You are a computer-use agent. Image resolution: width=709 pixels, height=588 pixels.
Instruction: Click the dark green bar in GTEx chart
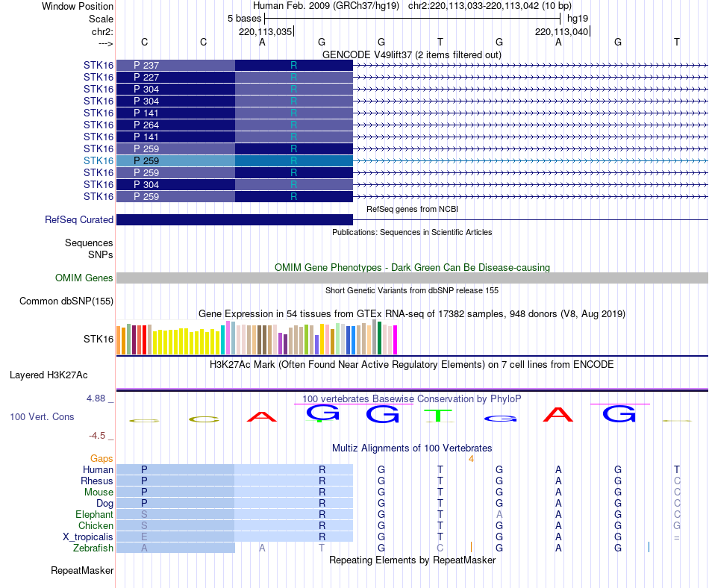379,338
